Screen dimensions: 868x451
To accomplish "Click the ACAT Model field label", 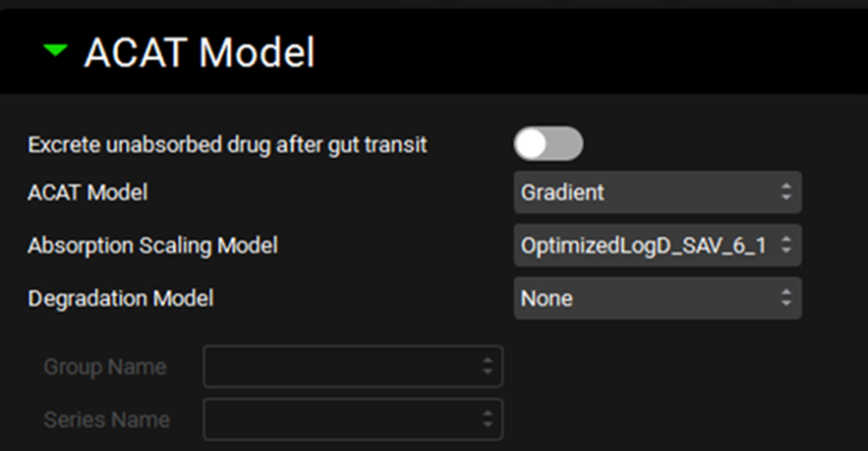I will pyautogui.click(x=87, y=193).
